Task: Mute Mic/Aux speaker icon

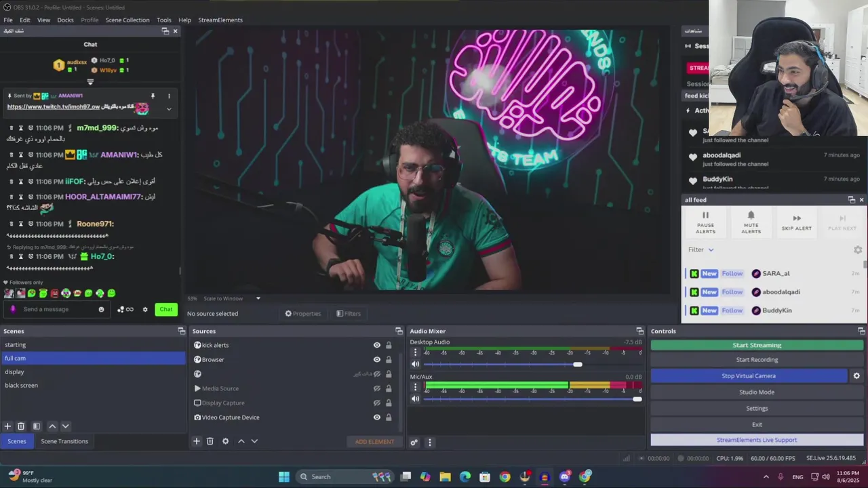Action: 416,399
